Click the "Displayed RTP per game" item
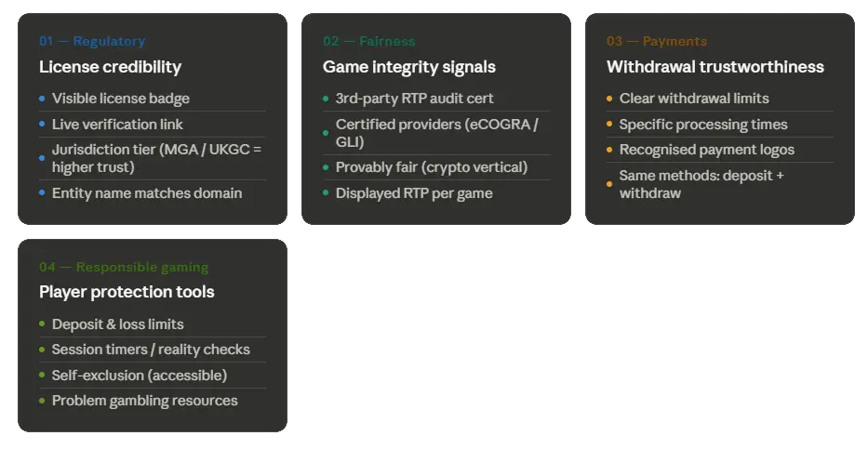868x449 pixels. click(x=414, y=193)
